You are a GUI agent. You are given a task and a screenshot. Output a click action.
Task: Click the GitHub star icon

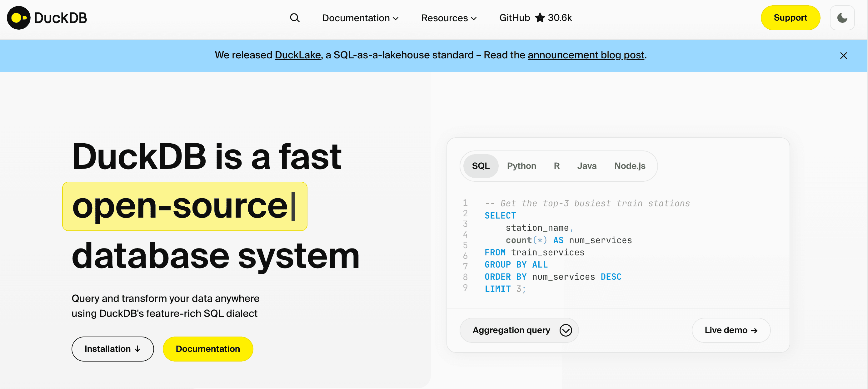tap(540, 17)
